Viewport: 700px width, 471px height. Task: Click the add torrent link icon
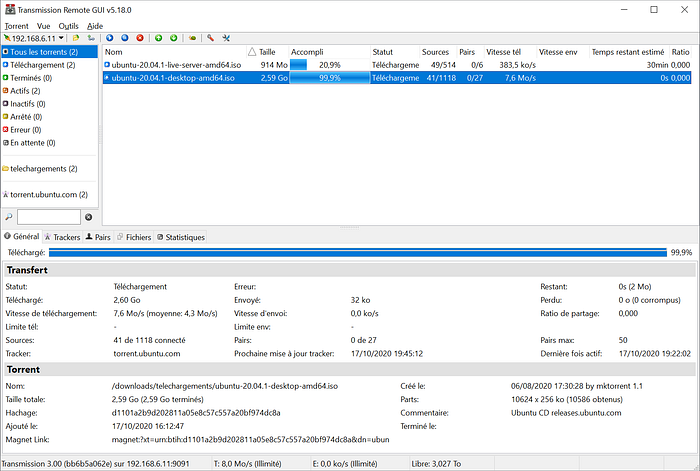coord(91,38)
